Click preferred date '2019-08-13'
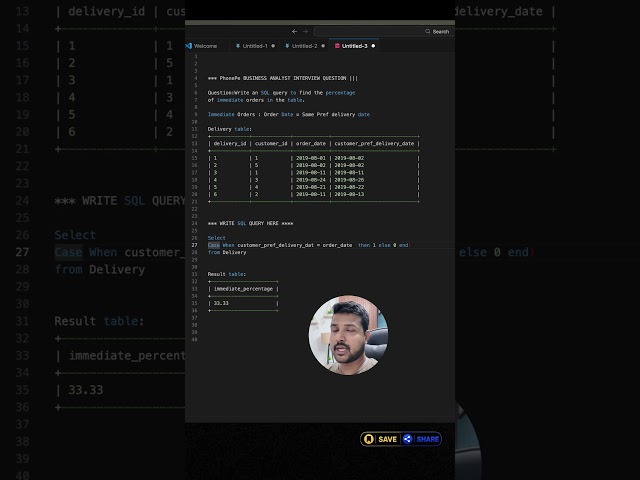Screen dimensions: 640x480 pyautogui.click(x=349, y=194)
